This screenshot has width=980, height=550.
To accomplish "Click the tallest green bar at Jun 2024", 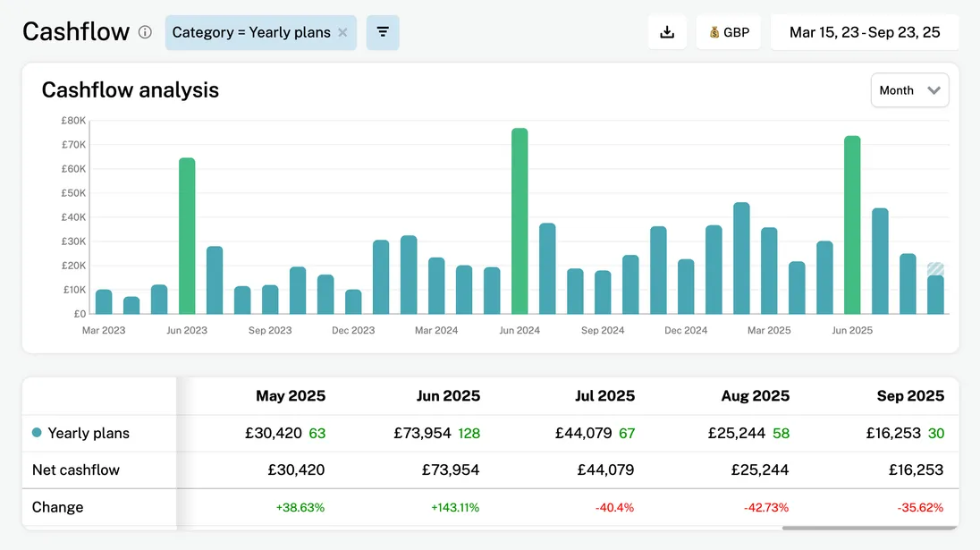I will coord(519,219).
